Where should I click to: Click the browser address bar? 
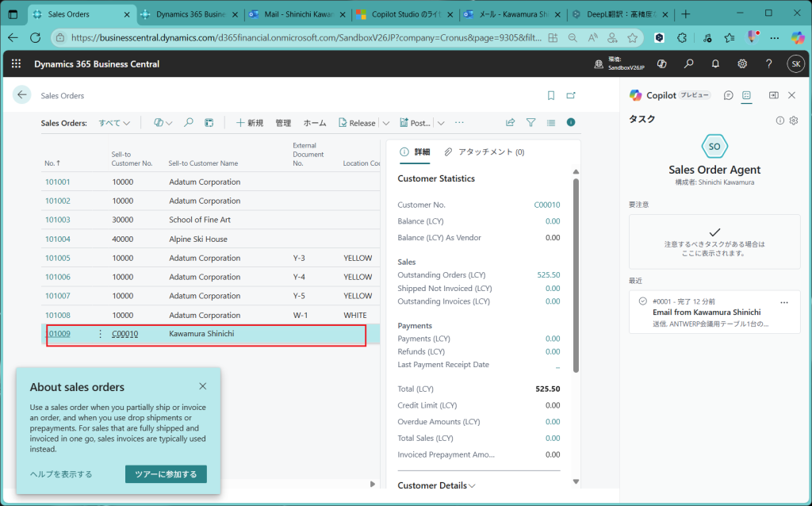click(307, 38)
